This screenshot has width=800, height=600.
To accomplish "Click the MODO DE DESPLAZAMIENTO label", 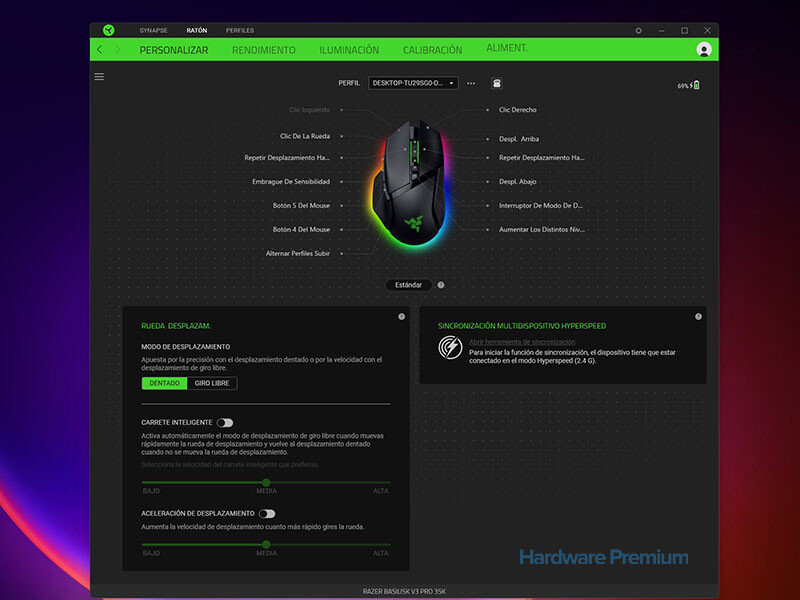I will [x=186, y=347].
